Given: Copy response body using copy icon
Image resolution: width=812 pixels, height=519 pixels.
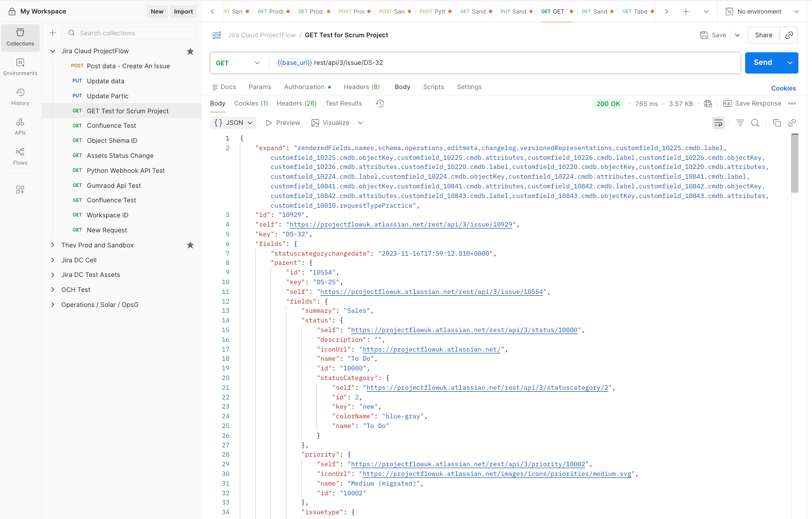Looking at the screenshot, I should click(777, 123).
